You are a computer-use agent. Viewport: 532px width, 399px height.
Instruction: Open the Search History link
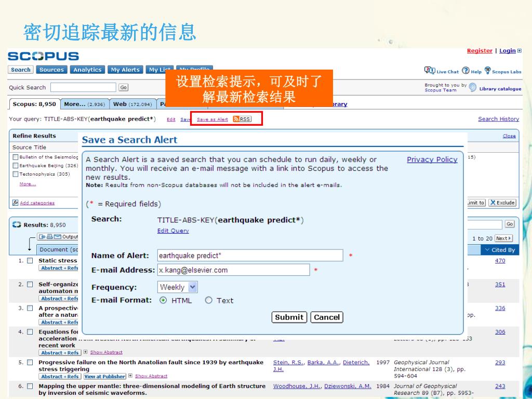tap(498, 119)
